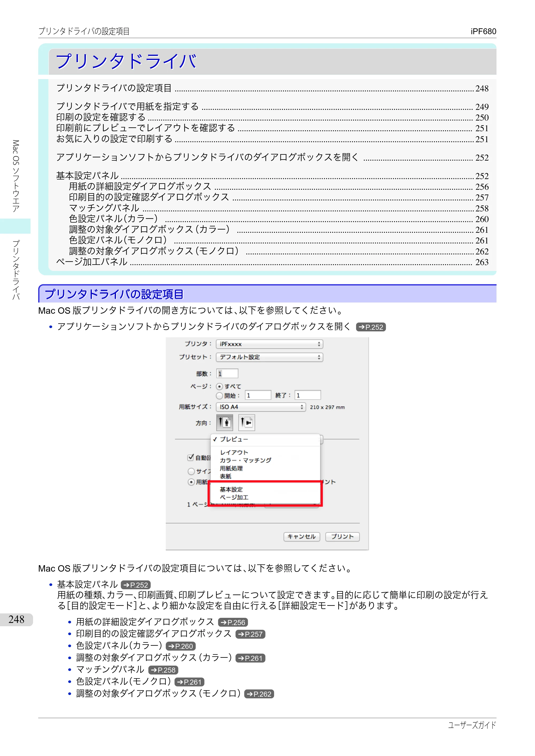The height and width of the screenshot is (756, 535).
Task: Click the 開始 page number field
Action: 258,395
